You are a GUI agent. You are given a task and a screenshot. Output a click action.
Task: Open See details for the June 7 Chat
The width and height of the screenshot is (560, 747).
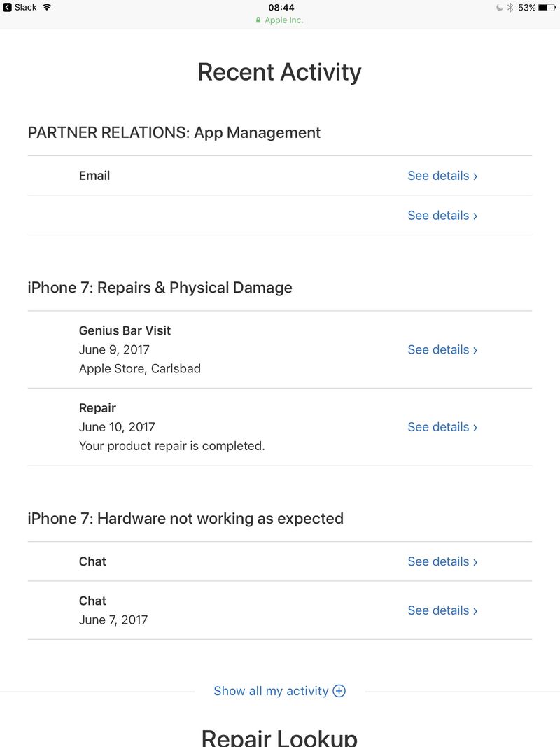point(442,610)
